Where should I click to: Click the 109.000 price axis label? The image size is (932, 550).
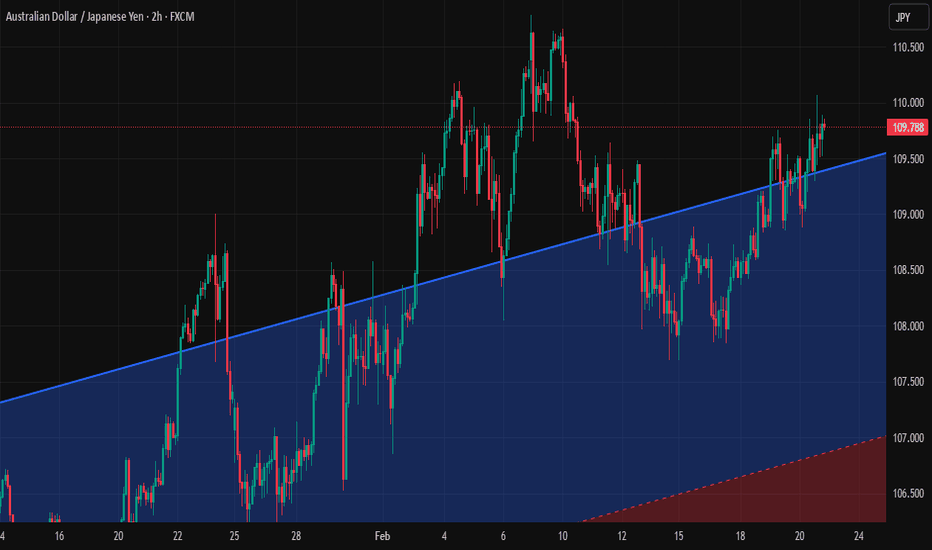coord(907,215)
